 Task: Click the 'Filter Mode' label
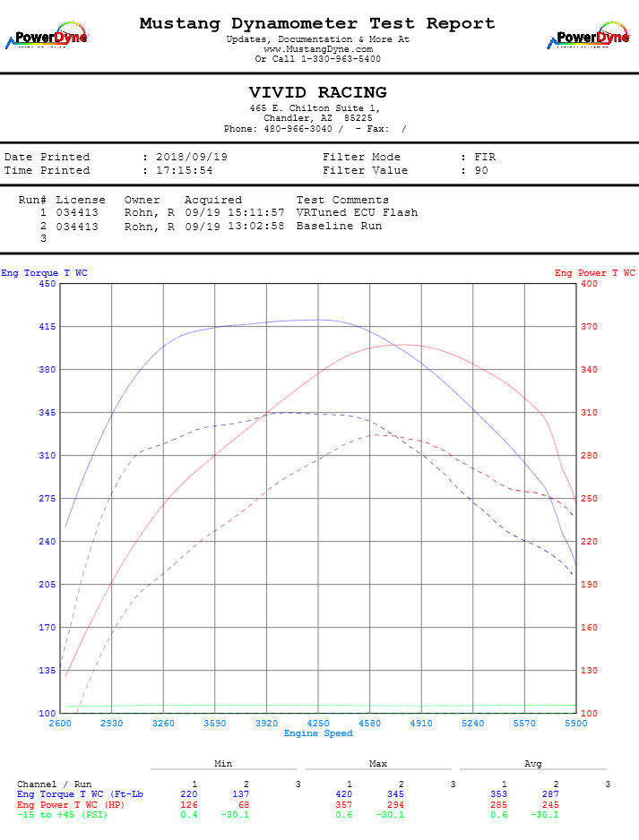[361, 157]
